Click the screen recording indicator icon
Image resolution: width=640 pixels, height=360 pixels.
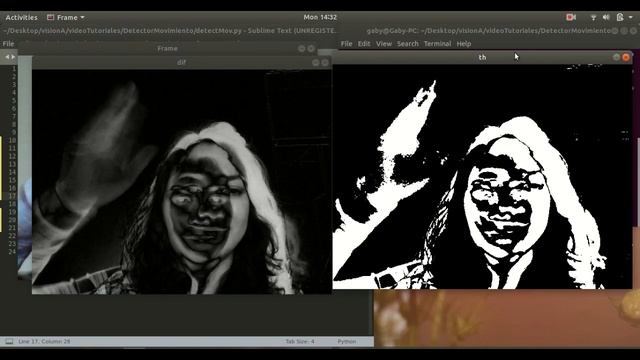click(571, 17)
